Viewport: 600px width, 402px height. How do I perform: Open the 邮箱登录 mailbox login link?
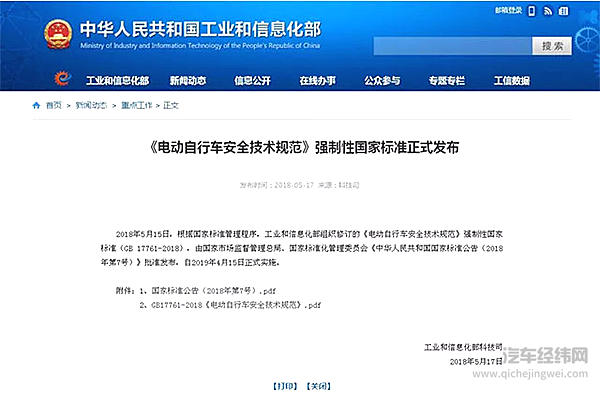click(508, 10)
